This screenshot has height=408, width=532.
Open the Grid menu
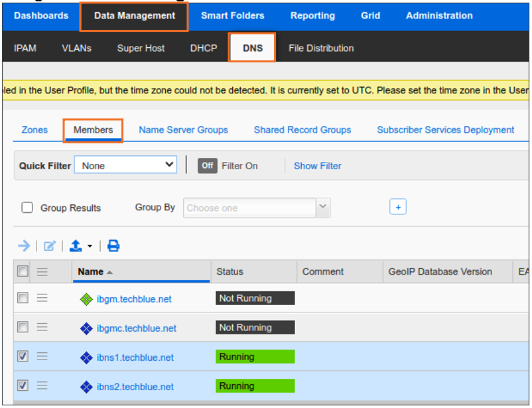pyautogui.click(x=370, y=16)
